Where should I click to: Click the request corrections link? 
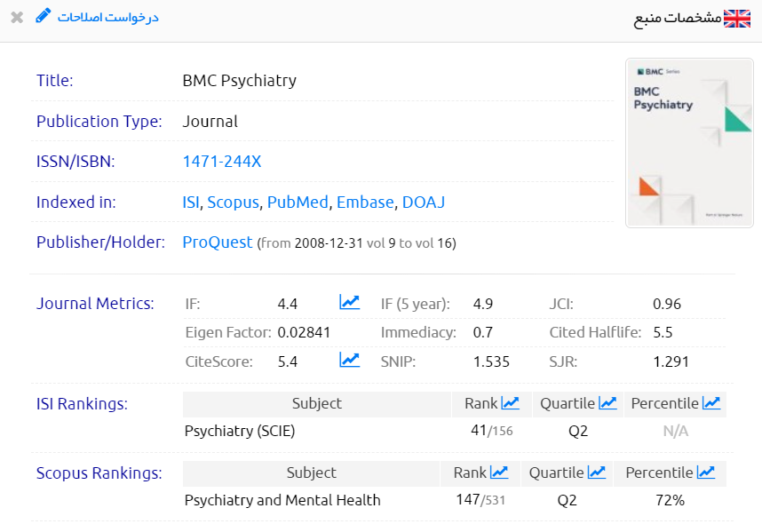(x=107, y=18)
